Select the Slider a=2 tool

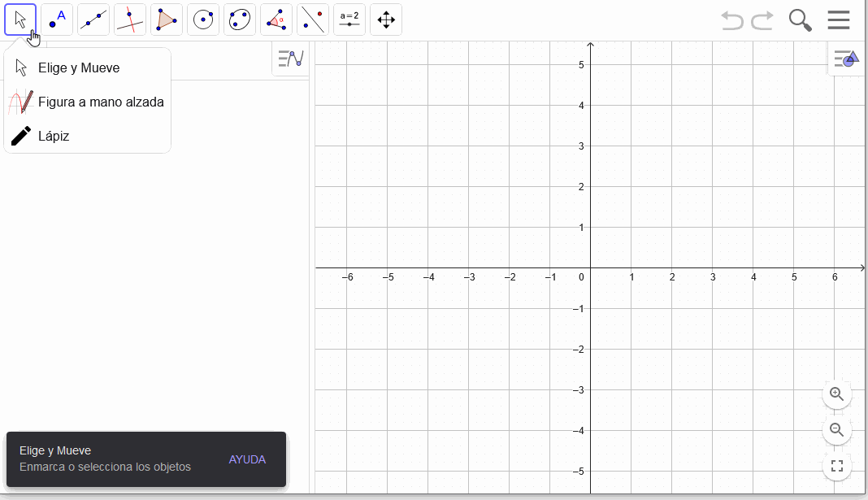click(x=349, y=20)
